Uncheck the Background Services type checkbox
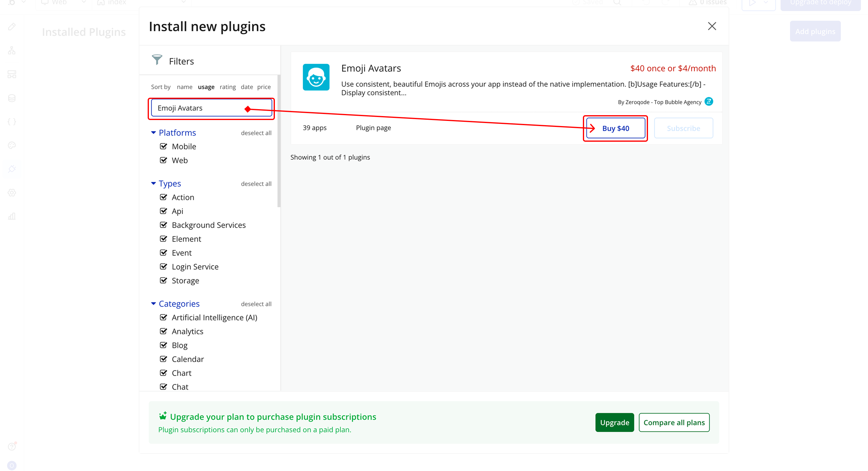Image resolution: width=868 pixels, height=471 pixels. [x=163, y=225]
